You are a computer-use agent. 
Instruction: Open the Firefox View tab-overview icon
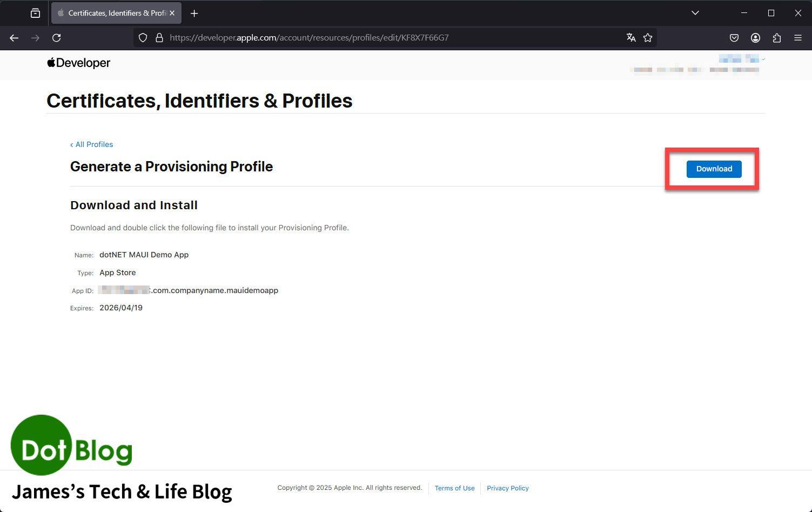[35, 13]
